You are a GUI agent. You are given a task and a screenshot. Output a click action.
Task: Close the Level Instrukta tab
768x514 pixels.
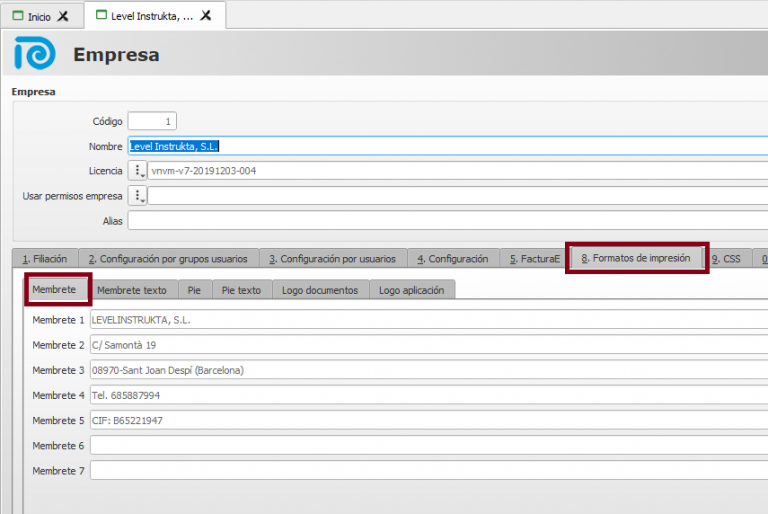point(205,16)
